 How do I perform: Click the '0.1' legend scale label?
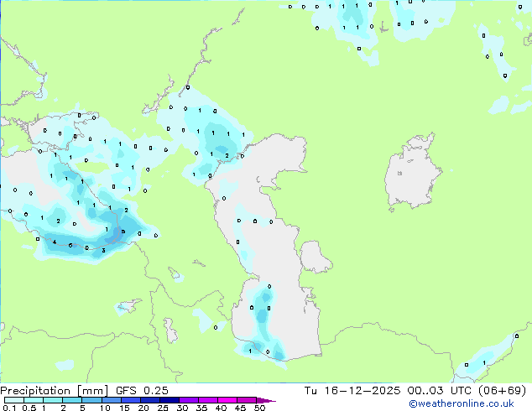tap(9, 408)
